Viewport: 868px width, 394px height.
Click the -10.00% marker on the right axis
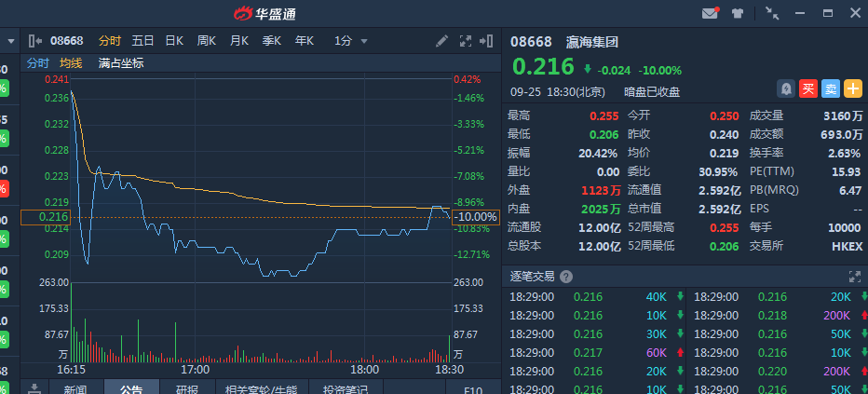coord(476,217)
